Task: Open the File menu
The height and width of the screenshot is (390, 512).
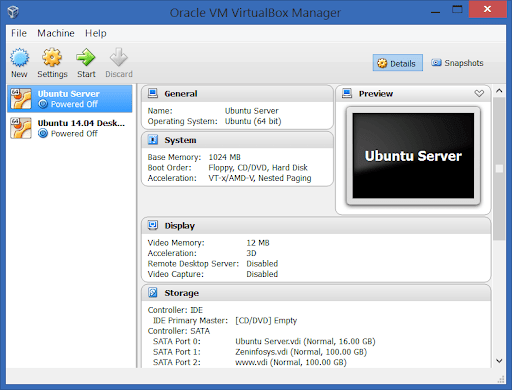Action: [19, 33]
